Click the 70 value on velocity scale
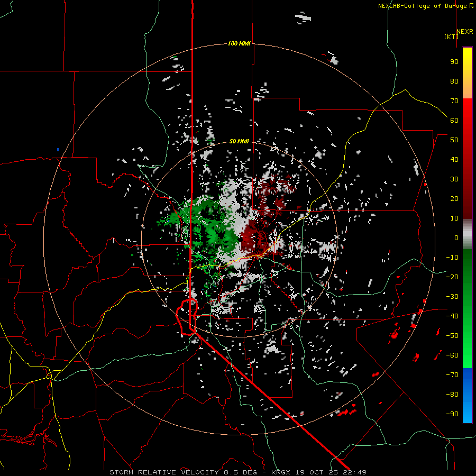Screen dimensions: 476x476 coord(454,101)
